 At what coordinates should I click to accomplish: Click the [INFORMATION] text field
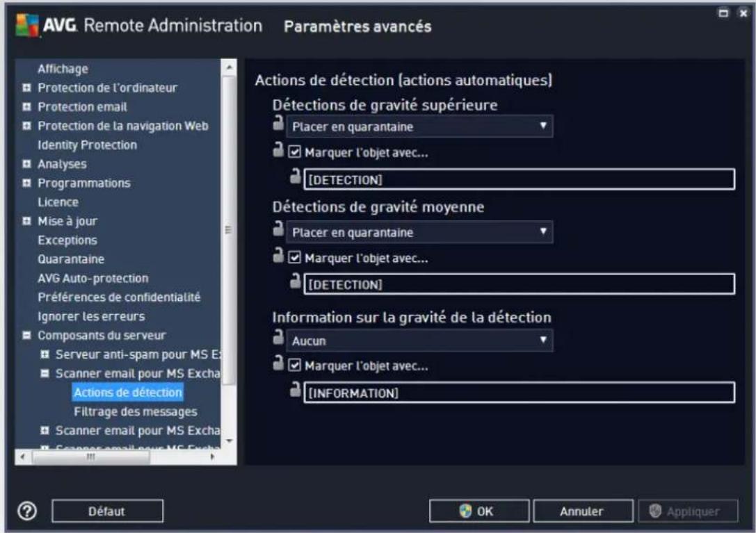click(520, 393)
